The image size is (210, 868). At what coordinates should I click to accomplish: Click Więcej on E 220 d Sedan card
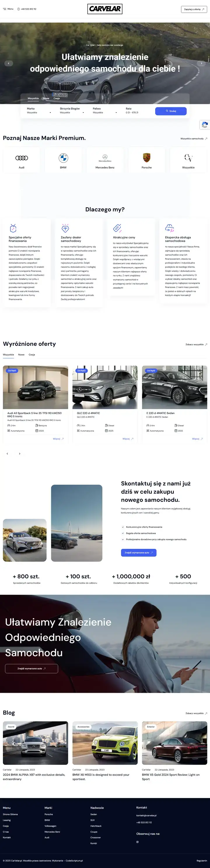197,439
